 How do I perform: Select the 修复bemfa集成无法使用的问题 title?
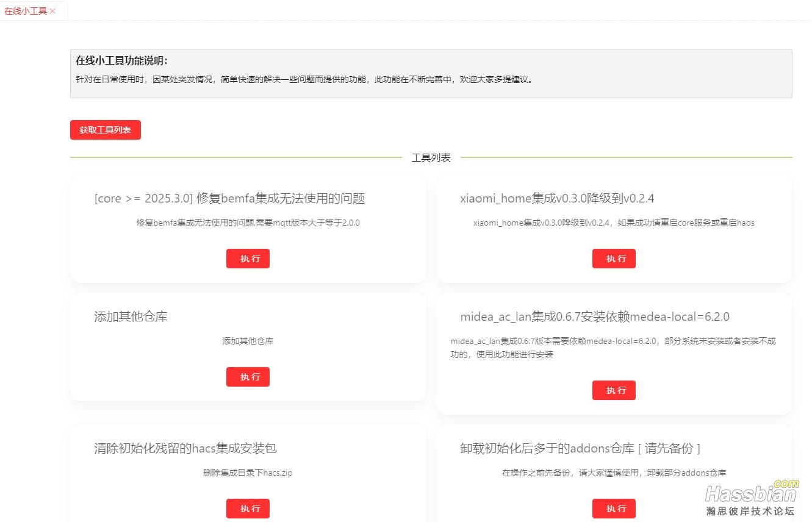[229, 198]
